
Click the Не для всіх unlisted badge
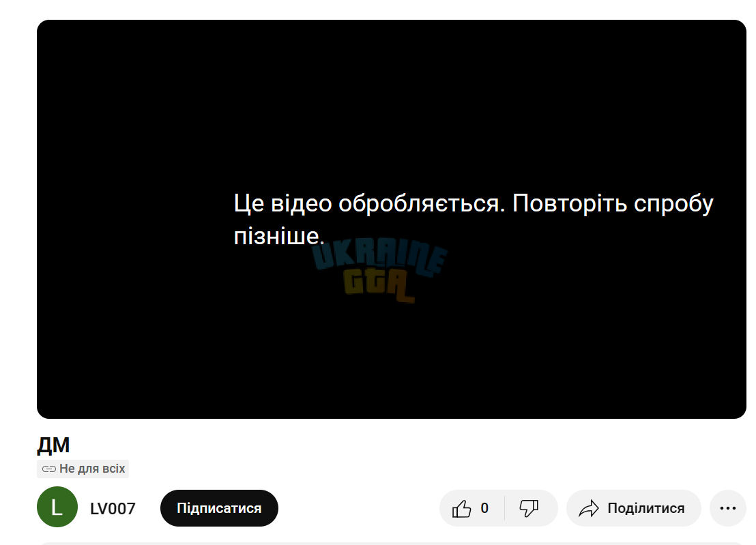point(83,469)
